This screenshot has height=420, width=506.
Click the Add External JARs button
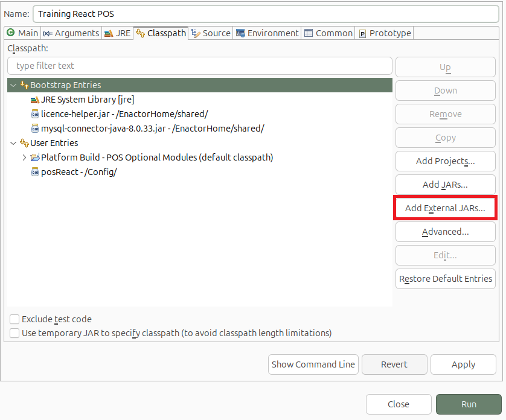[x=445, y=208]
